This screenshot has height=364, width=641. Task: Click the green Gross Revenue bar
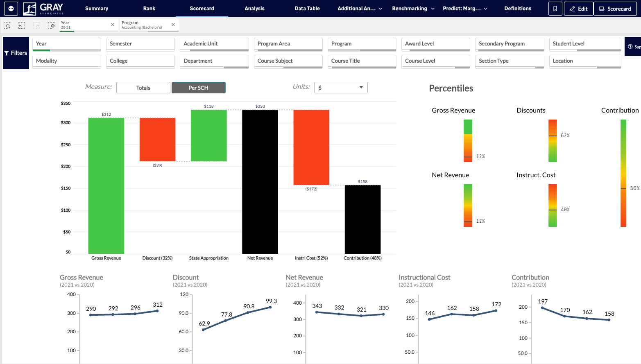106,186
